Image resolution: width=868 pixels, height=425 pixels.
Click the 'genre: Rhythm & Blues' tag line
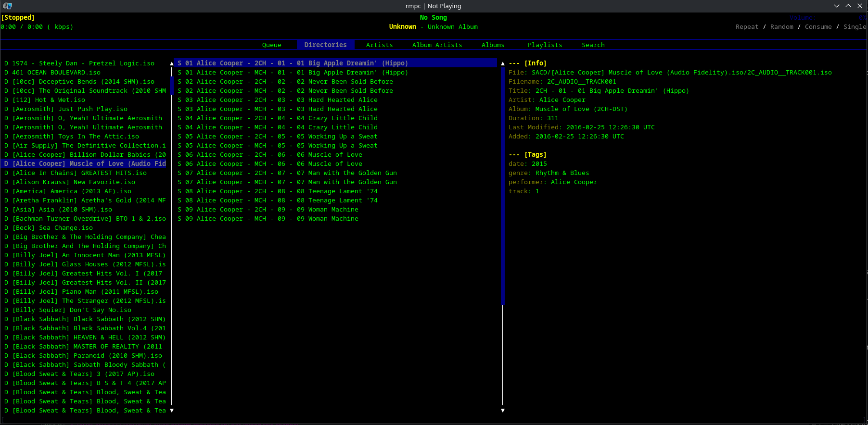click(549, 173)
